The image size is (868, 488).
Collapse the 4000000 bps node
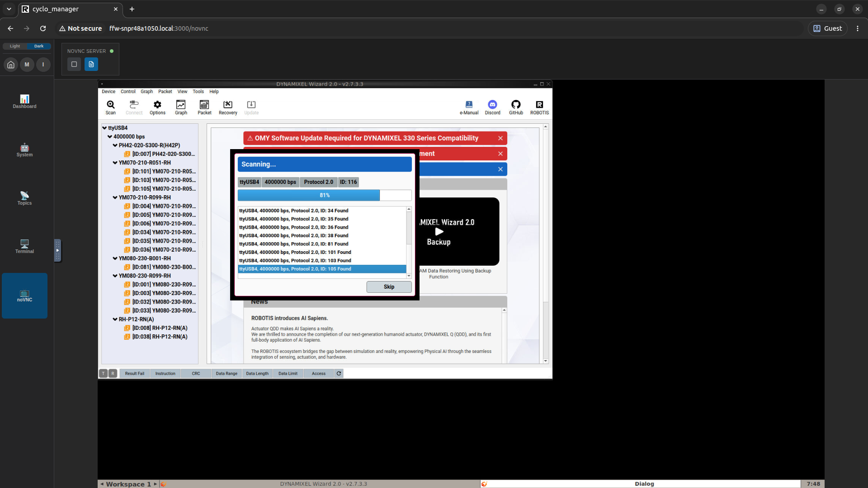point(110,136)
